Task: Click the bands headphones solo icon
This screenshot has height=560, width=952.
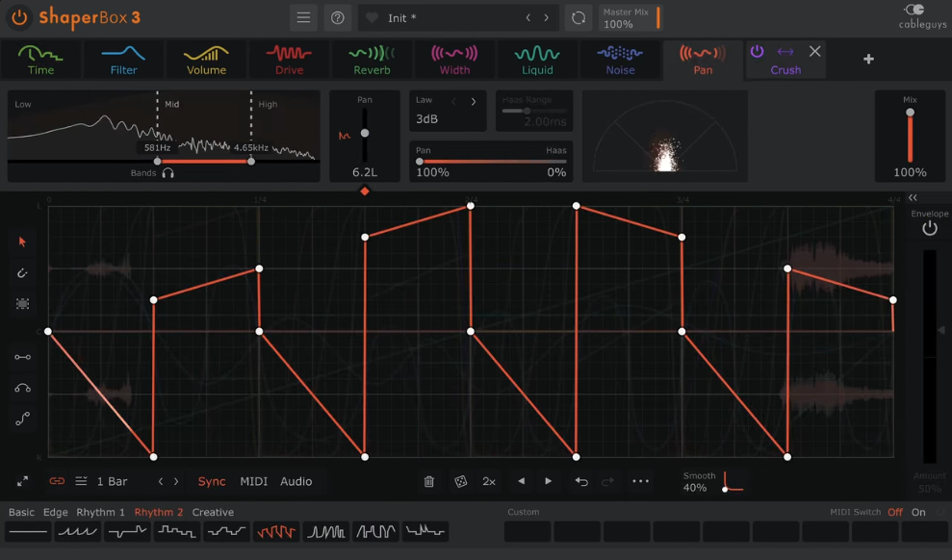Action: click(x=168, y=173)
